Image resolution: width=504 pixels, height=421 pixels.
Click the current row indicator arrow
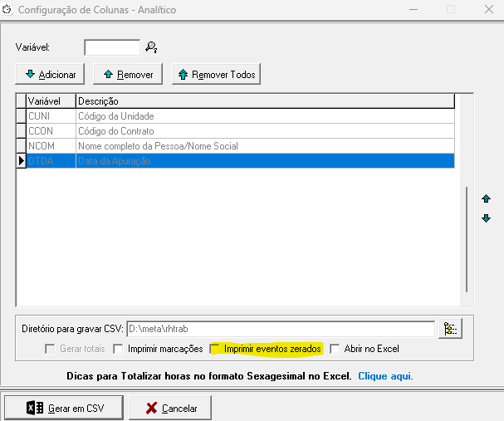click(21, 161)
